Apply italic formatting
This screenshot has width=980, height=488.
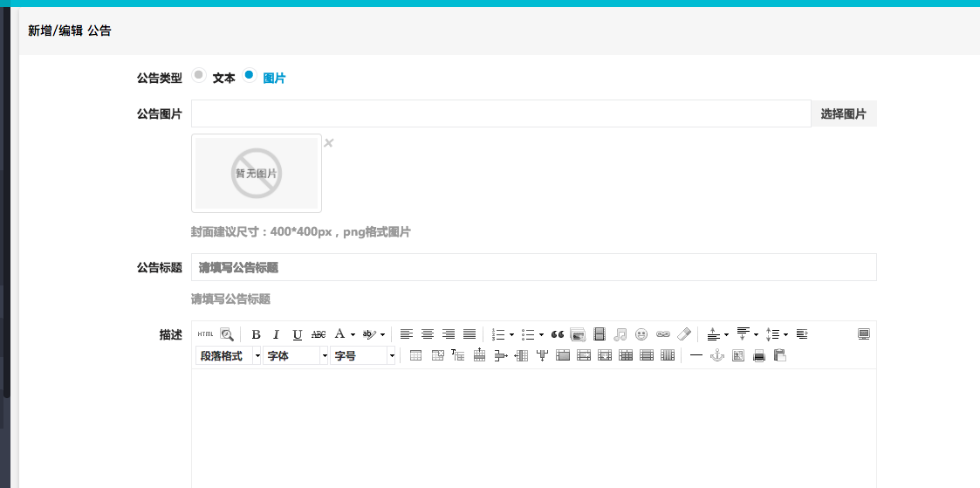277,334
